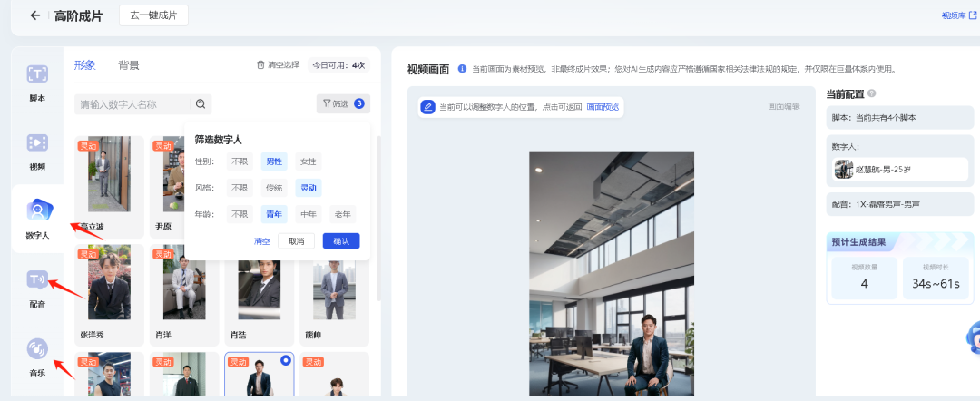Open the 视频 sidebar section
The image size is (980, 401).
(x=37, y=151)
